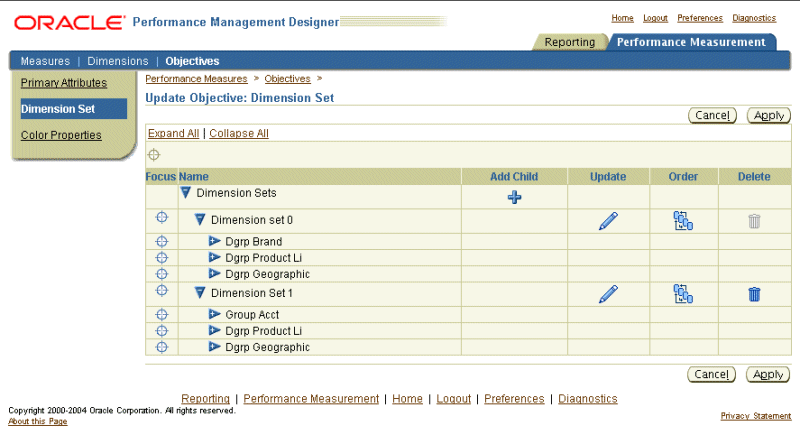Collapse the Dimension Sets root node

pos(186,192)
